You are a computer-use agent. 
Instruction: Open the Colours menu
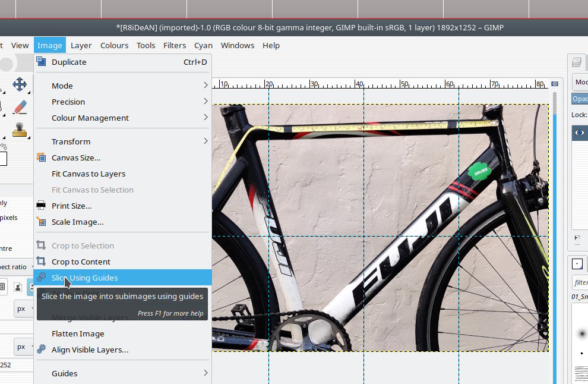tap(114, 45)
